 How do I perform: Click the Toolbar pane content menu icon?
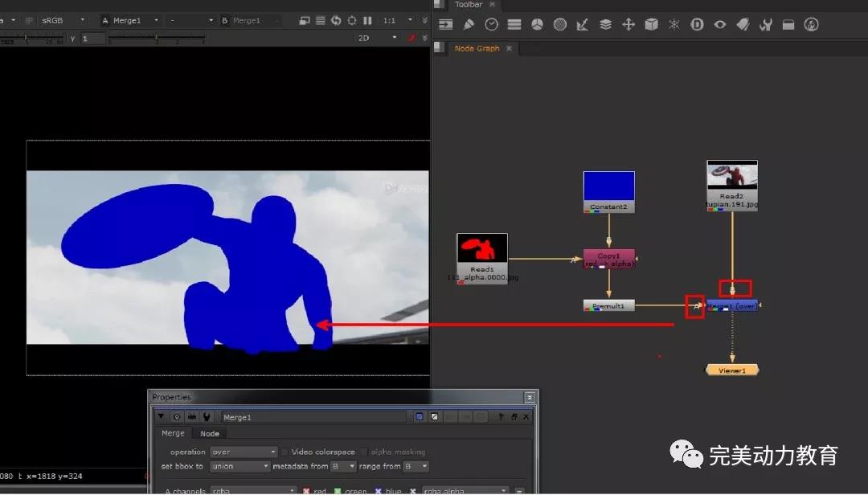click(440, 4)
